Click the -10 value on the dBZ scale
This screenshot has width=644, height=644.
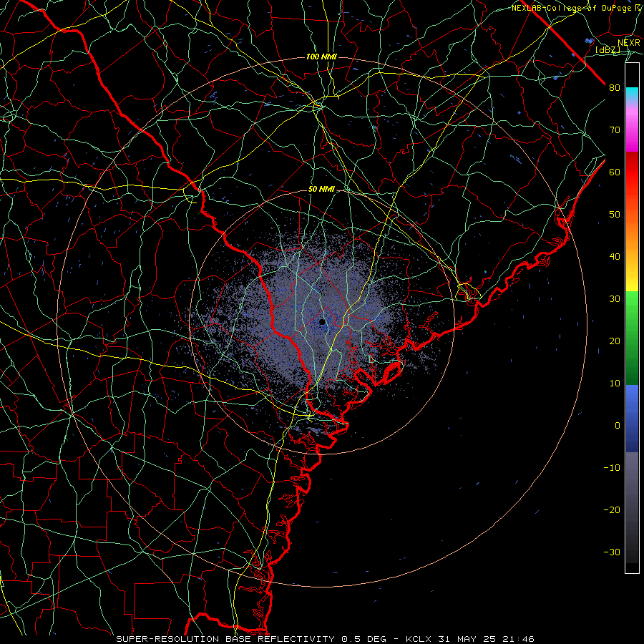pos(612,468)
